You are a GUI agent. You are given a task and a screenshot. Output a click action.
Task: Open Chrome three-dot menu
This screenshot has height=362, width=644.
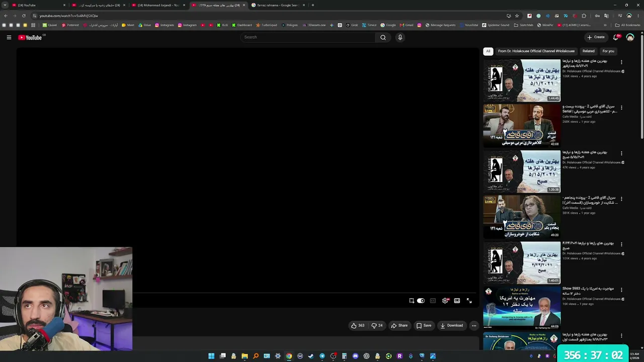click(638, 16)
